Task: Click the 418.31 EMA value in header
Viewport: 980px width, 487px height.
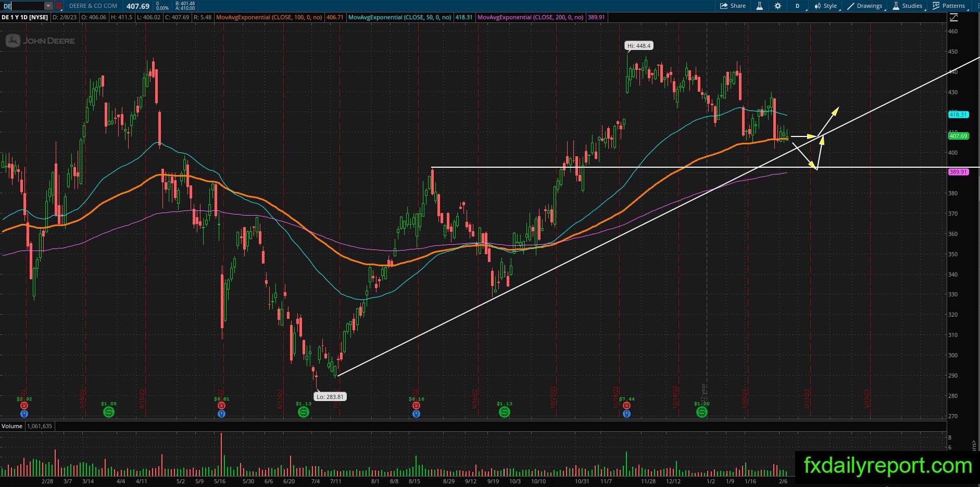Action: point(464,17)
